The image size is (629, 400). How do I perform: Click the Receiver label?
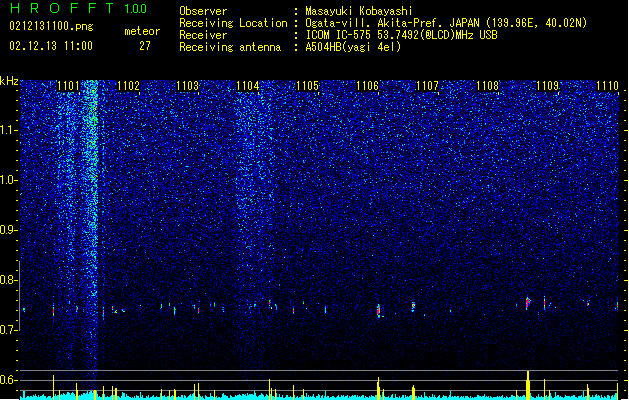[203, 35]
